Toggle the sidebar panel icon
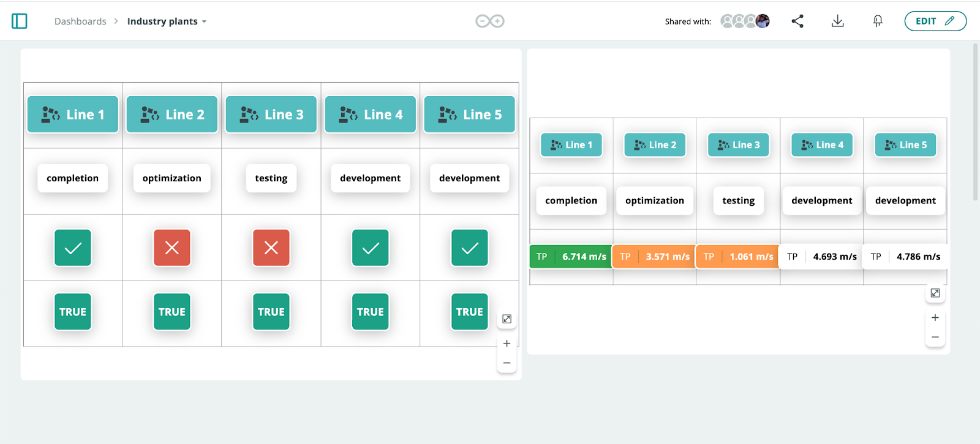The height and width of the screenshot is (444, 980). click(20, 21)
